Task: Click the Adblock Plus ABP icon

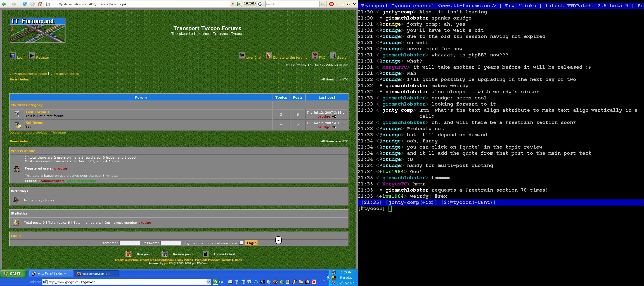Action: [332, 4]
